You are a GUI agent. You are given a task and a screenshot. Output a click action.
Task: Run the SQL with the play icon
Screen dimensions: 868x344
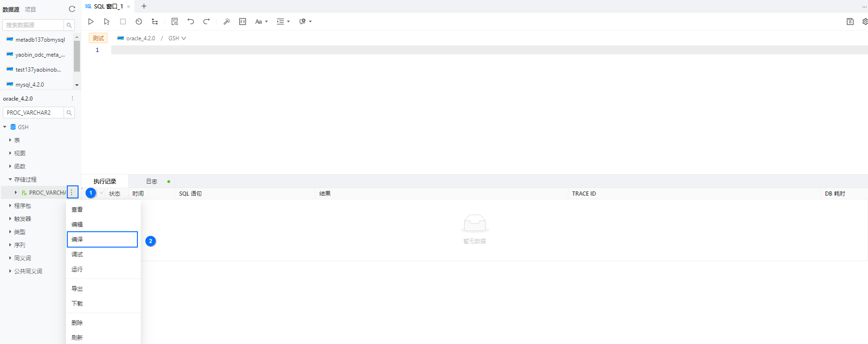(91, 22)
